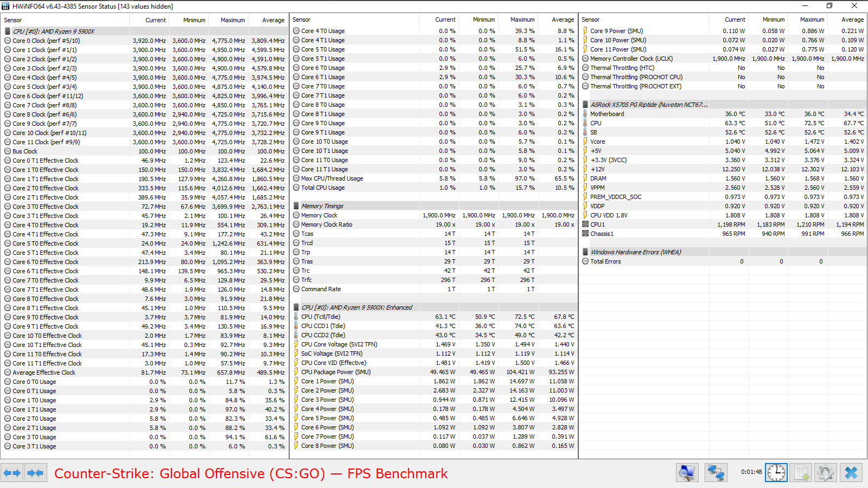Image resolution: width=868 pixels, height=488 pixels.
Task: Select the Core 11 T1 Usage label
Action: tap(324, 169)
